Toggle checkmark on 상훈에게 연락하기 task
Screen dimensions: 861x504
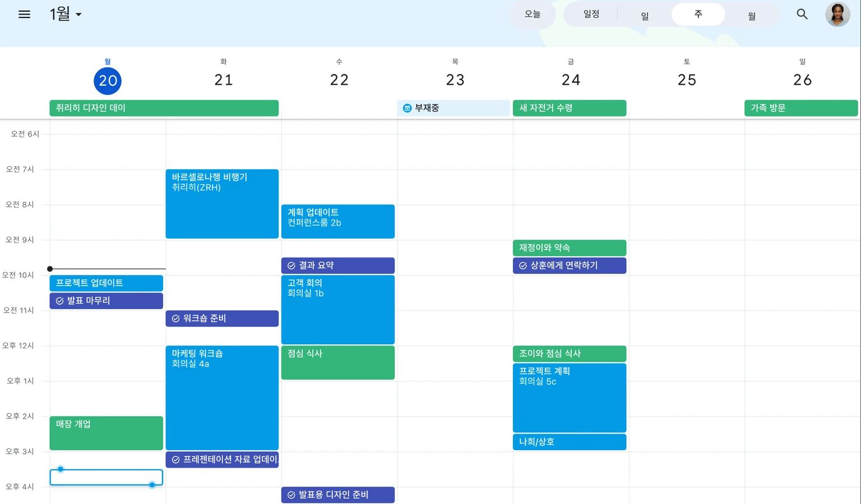[x=523, y=265]
